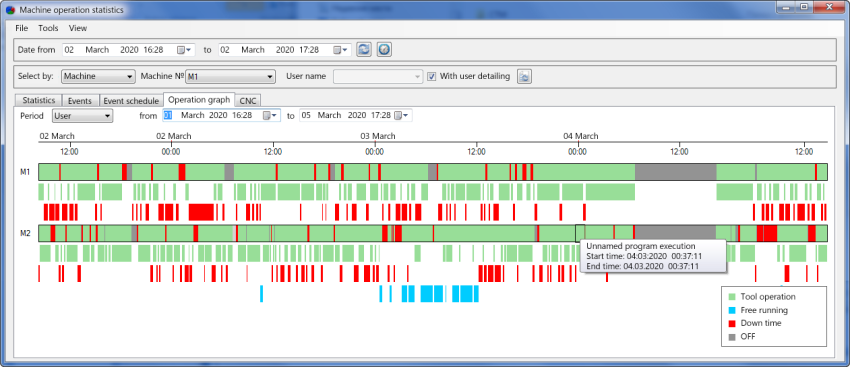Click the clock icon next to refresh
The width and height of the screenshot is (850, 367).
(384, 49)
